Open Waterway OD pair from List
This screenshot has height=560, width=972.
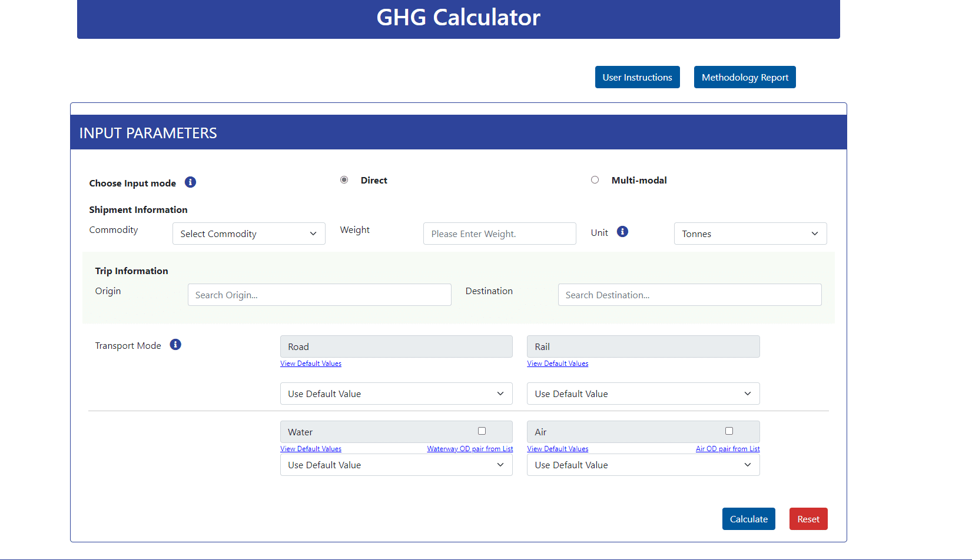(470, 448)
